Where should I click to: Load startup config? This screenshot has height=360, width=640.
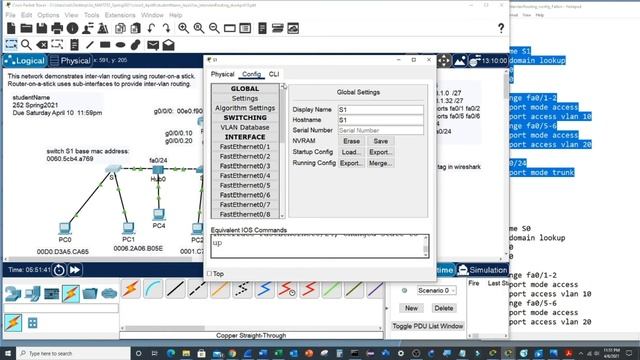351,152
